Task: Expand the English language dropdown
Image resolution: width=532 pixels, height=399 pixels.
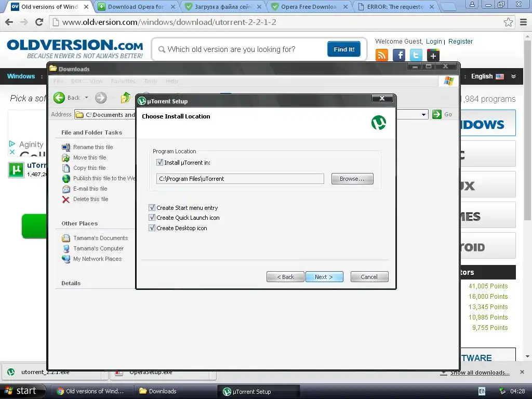Action: 514,76
